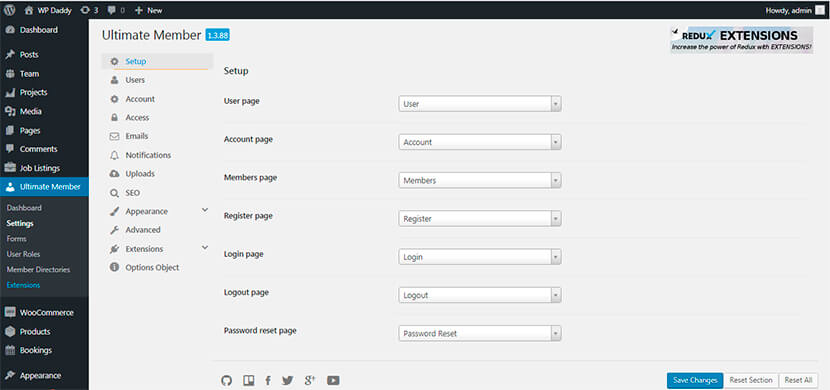830x390 pixels.
Task: Open the GitHub icon in footer
Action: click(227, 380)
